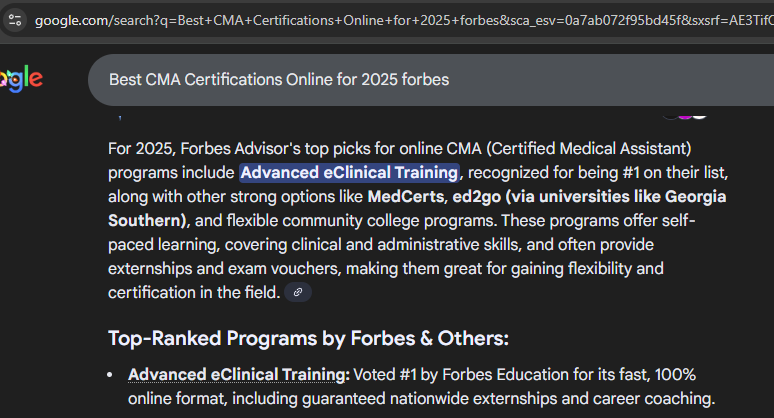Click the bold "MedCerts" text
774x418 pixels.
[x=406, y=196]
